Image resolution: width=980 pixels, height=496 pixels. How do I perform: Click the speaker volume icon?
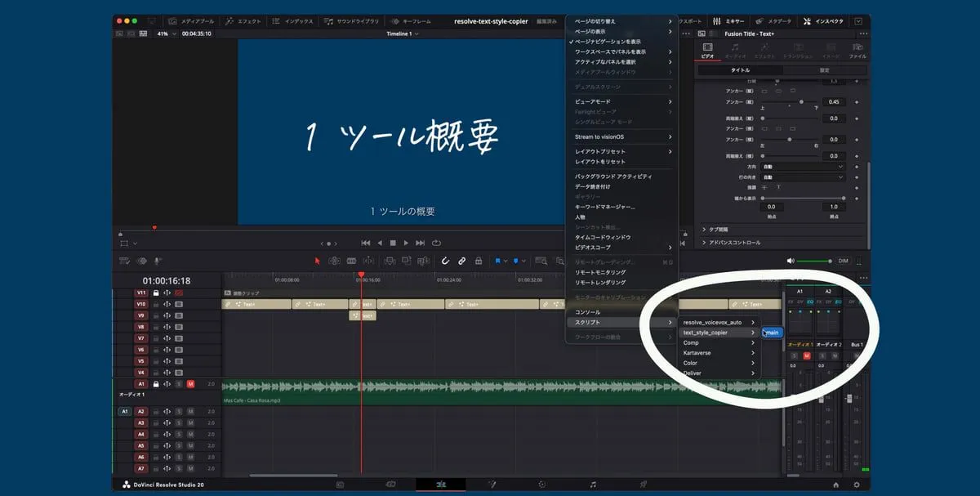790,261
